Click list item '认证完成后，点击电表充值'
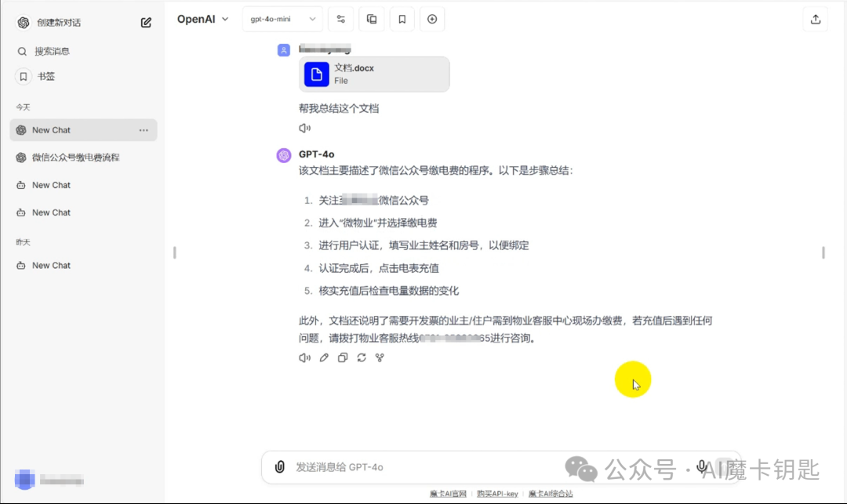 [x=379, y=268]
